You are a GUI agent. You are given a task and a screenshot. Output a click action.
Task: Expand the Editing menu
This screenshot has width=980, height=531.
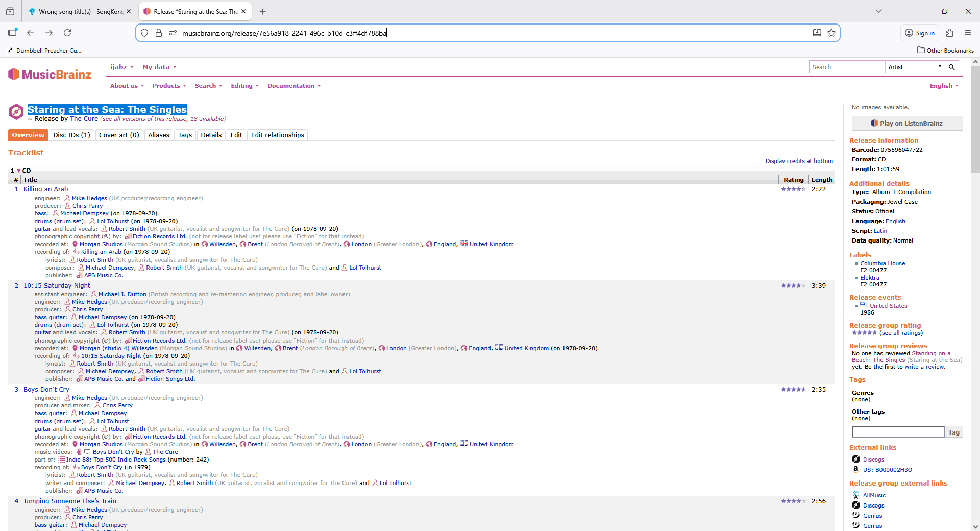(244, 86)
